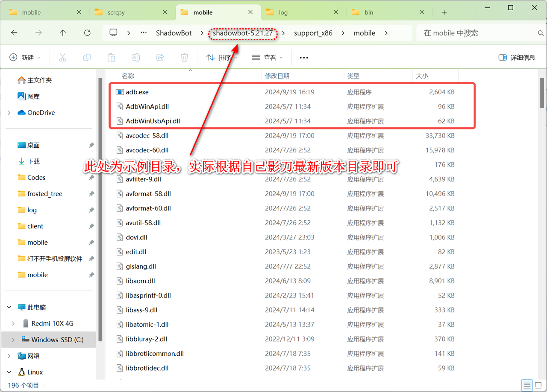Open the 排序 sort dropdown
The image size is (547, 392).
222,57
